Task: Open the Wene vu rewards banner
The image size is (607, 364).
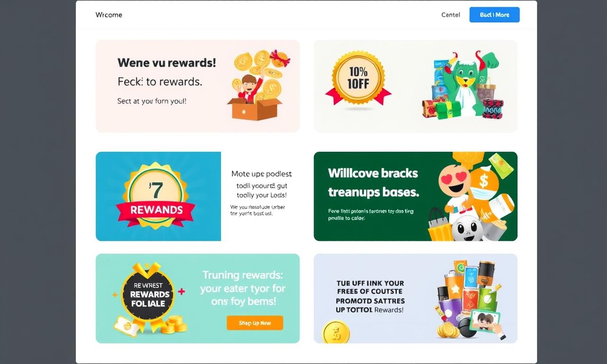Action: [198, 86]
